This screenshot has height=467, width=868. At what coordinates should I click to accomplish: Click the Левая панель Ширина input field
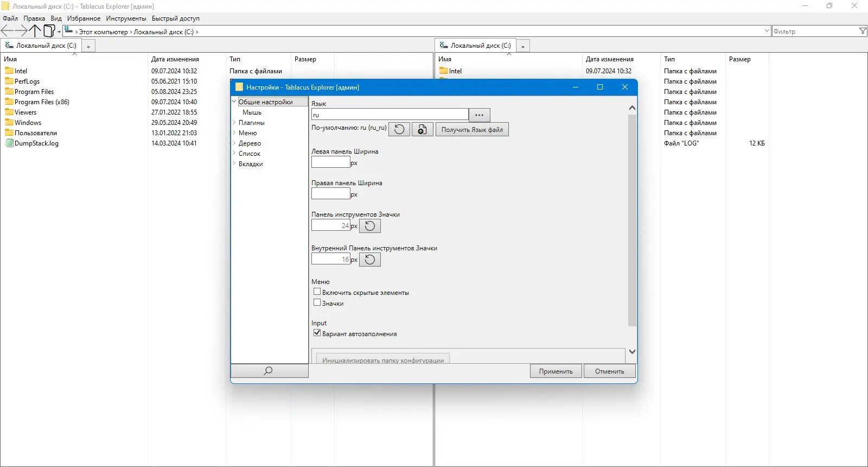331,162
